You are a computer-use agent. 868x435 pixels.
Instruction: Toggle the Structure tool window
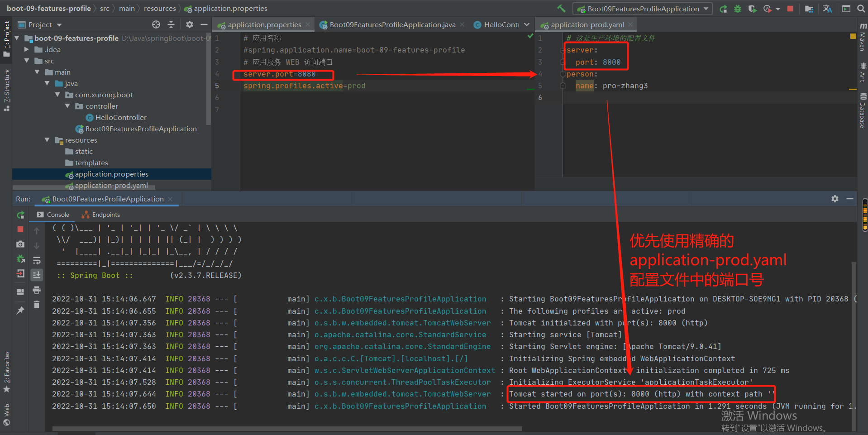point(6,90)
